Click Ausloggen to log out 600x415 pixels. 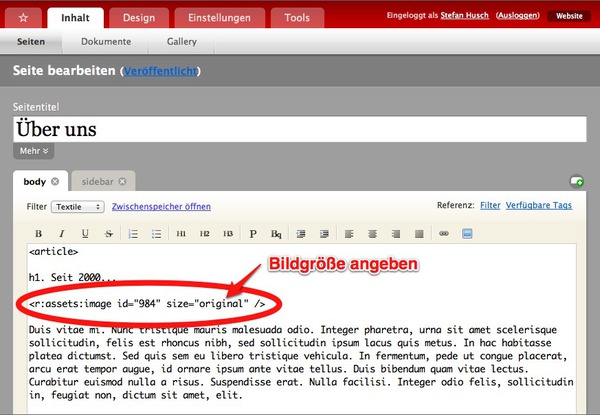click(x=518, y=15)
